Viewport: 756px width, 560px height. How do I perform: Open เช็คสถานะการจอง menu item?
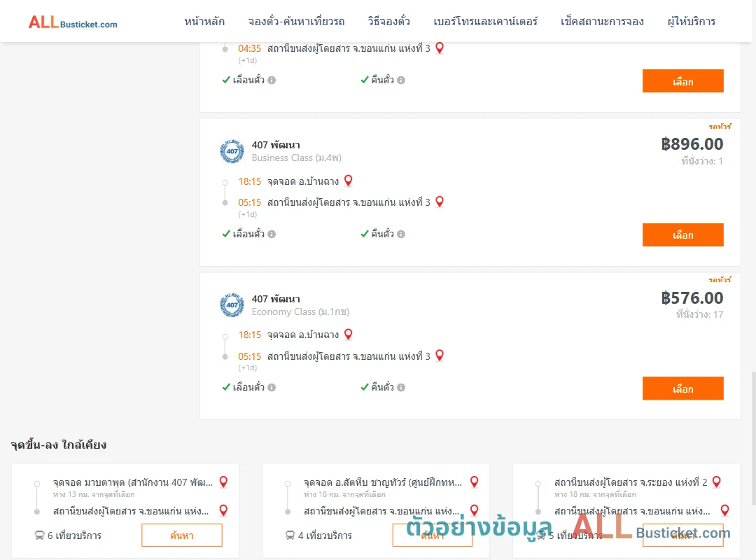coord(602,22)
